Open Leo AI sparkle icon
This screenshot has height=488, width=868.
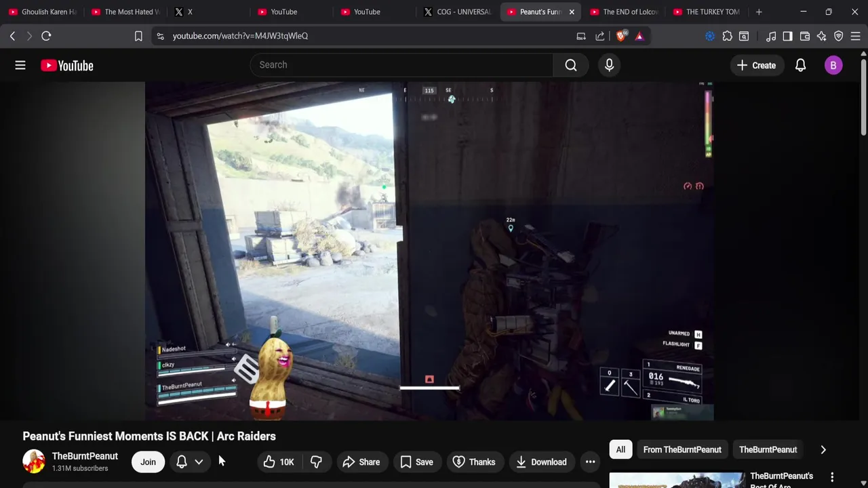pyautogui.click(x=822, y=36)
